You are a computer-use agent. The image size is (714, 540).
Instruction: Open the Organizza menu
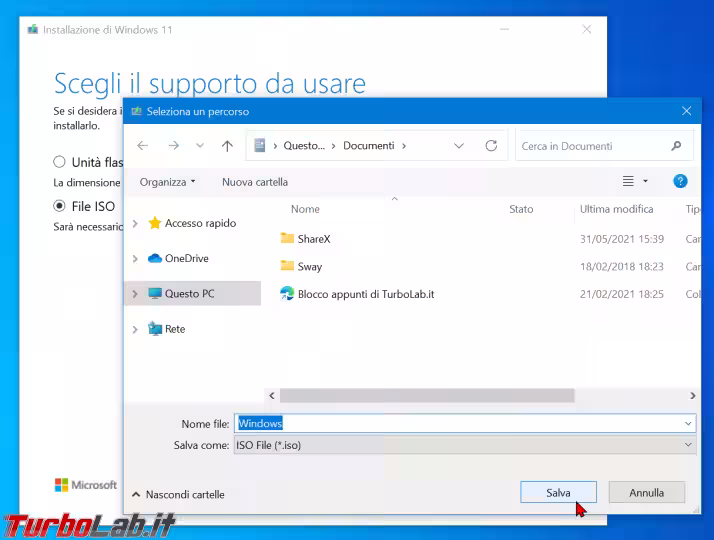pos(167,182)
